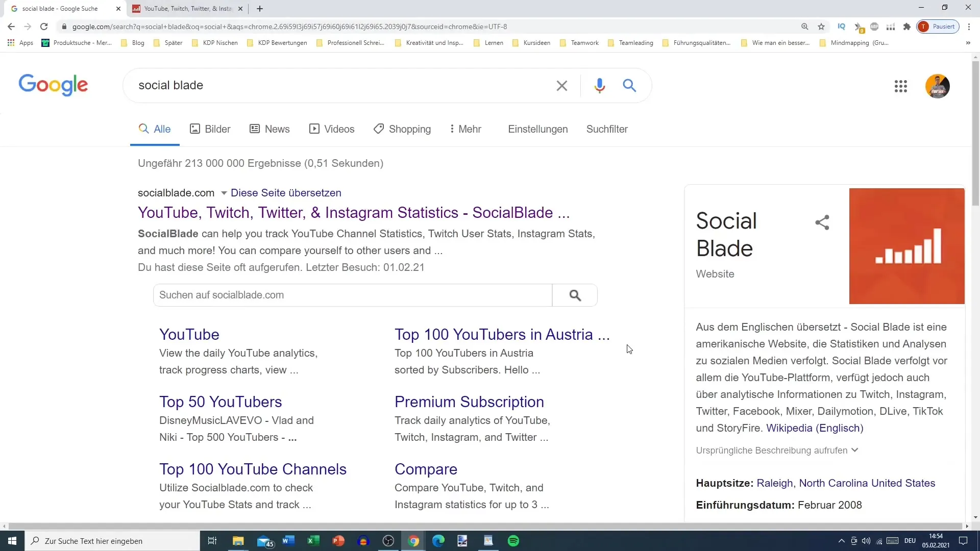Open Raleigh, North Carolina United States link
This screenshot has height=551, width=980.
tap(846, 483)
